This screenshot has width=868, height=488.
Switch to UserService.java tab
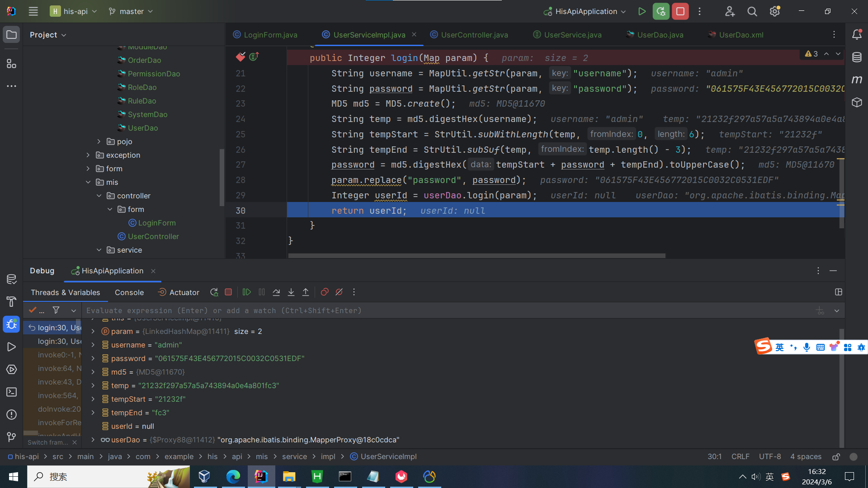[x=568, y=35]
